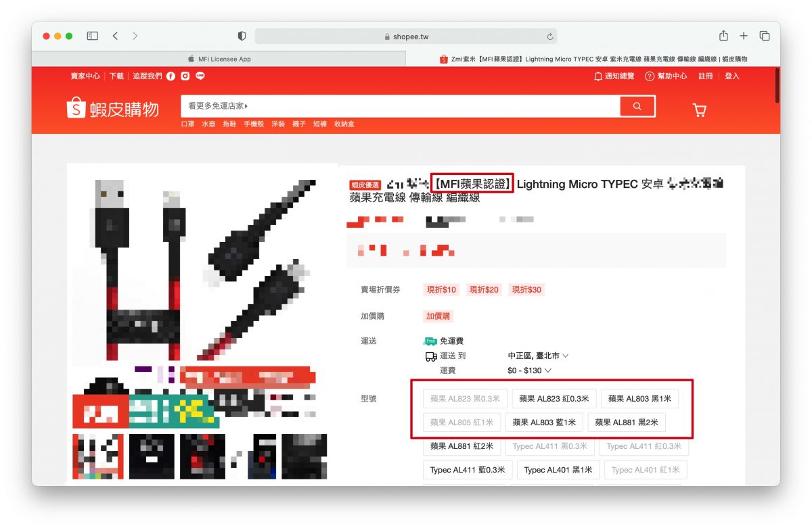
Task: Switch to the Zmi紫米 Shopee product tab
Action: [x=593, y=59]
